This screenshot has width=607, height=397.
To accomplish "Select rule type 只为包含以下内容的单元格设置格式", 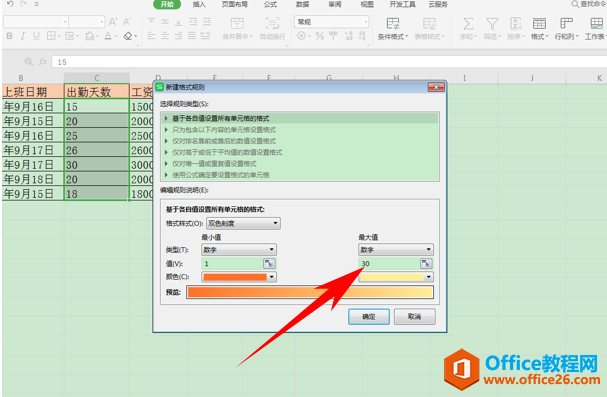I will click(300, 130).
